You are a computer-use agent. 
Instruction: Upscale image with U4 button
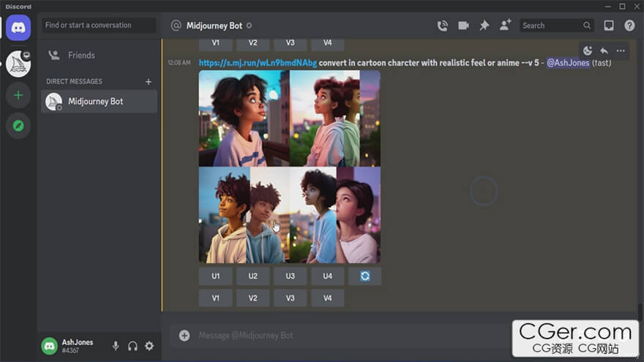point(327,276)
